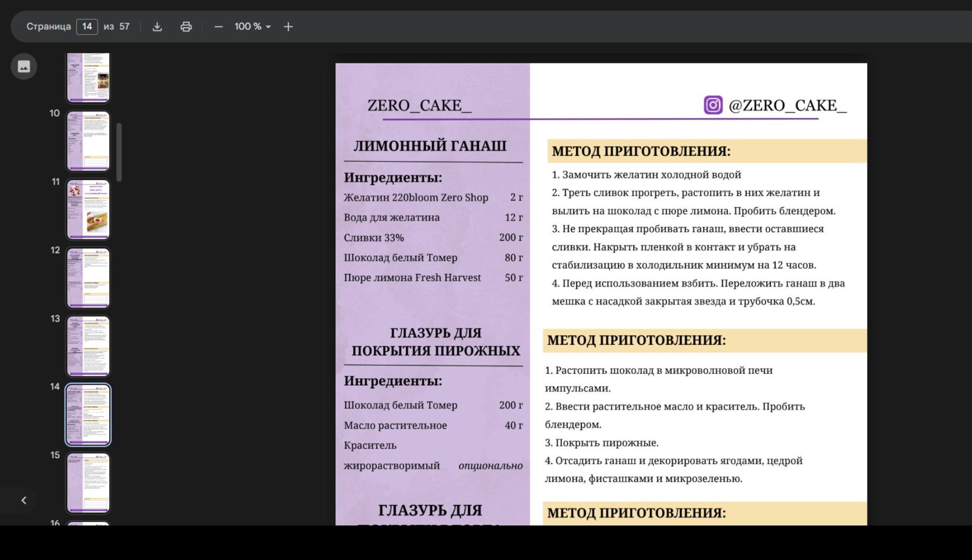This screenshot has height=560, width=972.
Task: Click the ZERO_CAKE_ title in the purple column
Action: pyautogui.click(x=419, y=105)
